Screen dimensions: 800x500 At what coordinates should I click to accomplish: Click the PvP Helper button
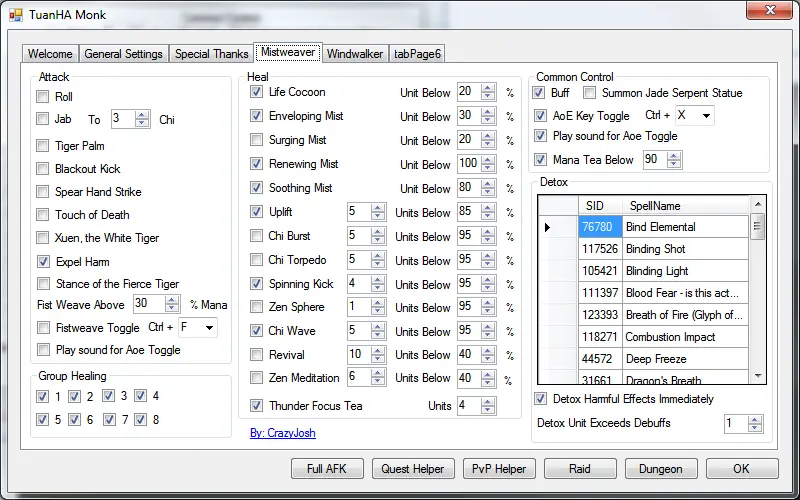click(500, 469)
